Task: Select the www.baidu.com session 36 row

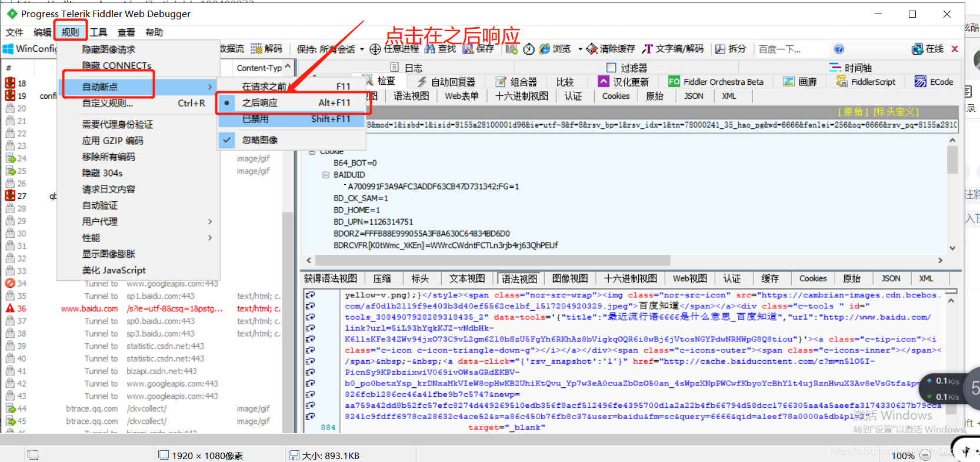Action: point(141,308)
